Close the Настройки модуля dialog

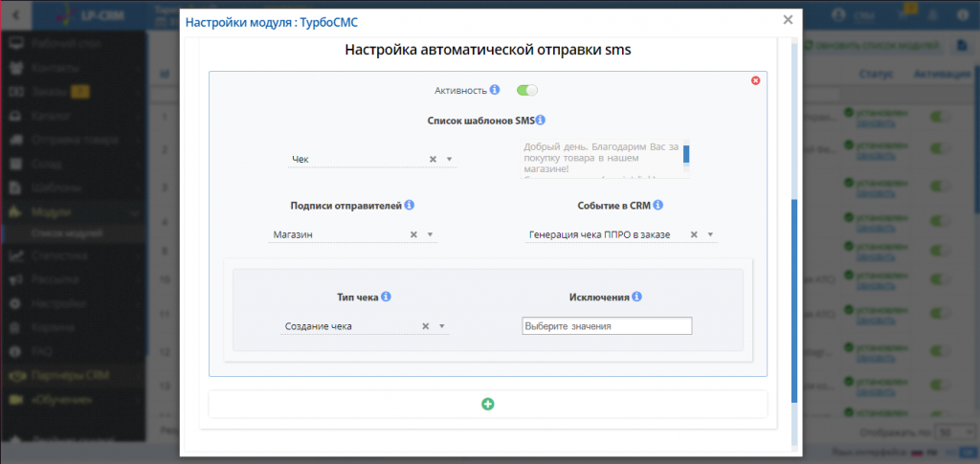point(788,20)
